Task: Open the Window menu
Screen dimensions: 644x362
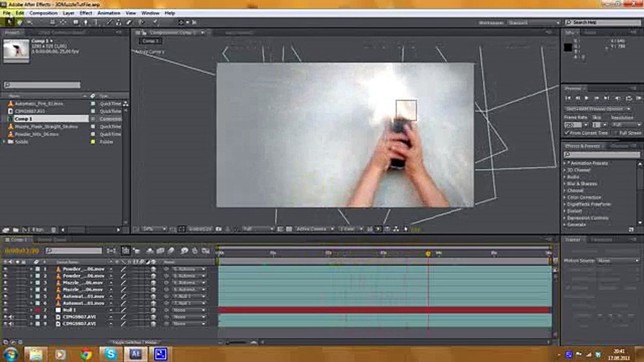Action: tap(150, 13)
